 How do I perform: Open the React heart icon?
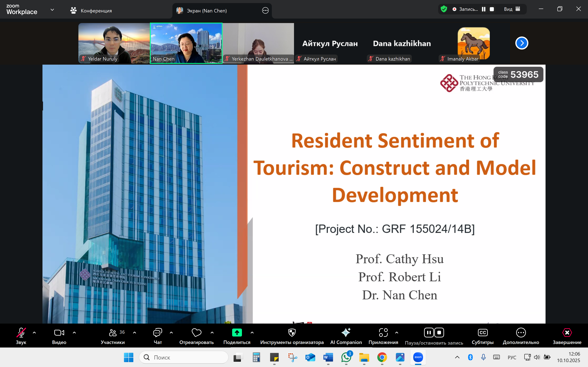pos(196,333)
